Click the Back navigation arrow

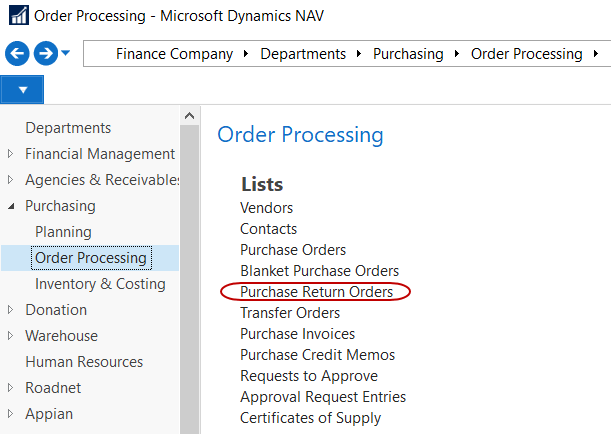pyautogui.click(x=17, y=54)
